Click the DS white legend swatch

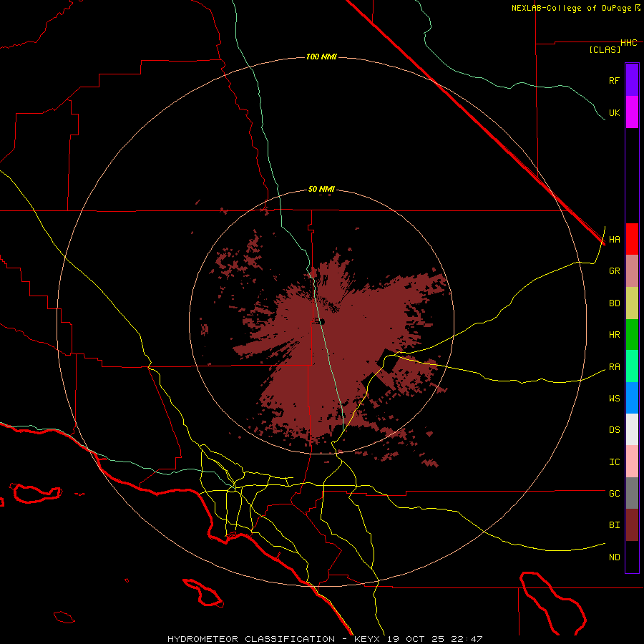pyautogui.click(x=632, y=429)
